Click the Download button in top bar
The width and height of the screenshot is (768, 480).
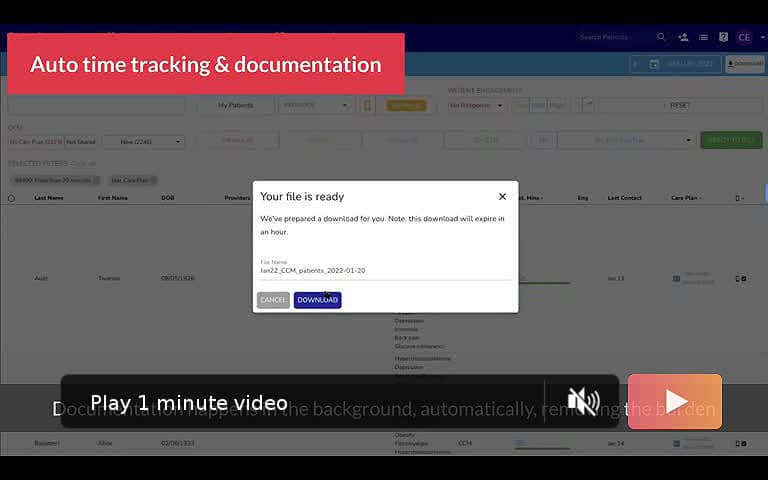point(745,64)
